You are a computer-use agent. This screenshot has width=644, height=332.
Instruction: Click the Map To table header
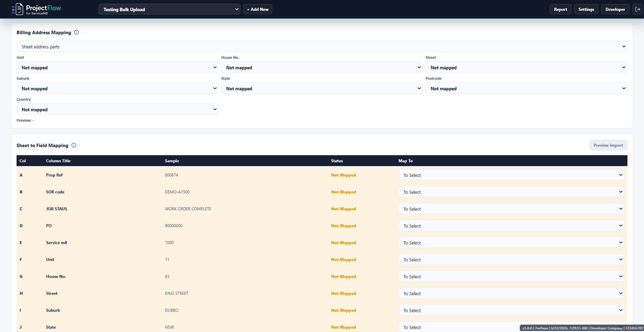click(406, 161)
